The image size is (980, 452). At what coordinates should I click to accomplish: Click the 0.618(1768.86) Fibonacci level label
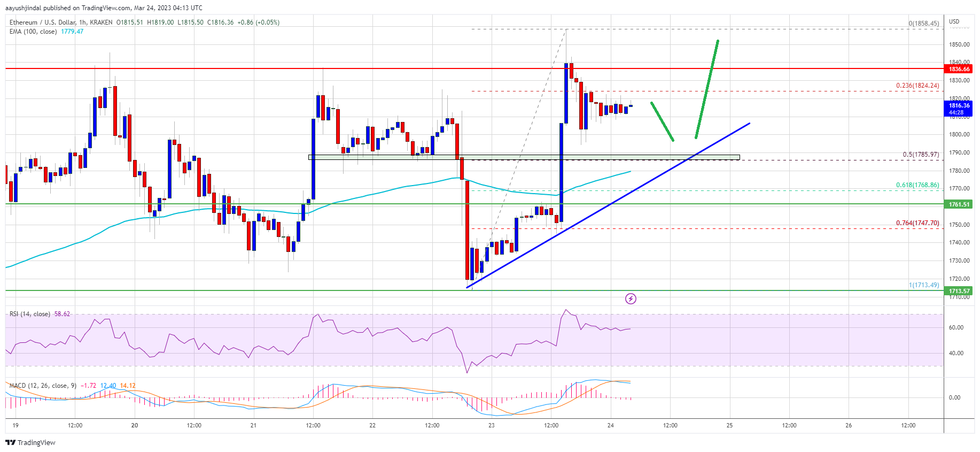[917, 185]
